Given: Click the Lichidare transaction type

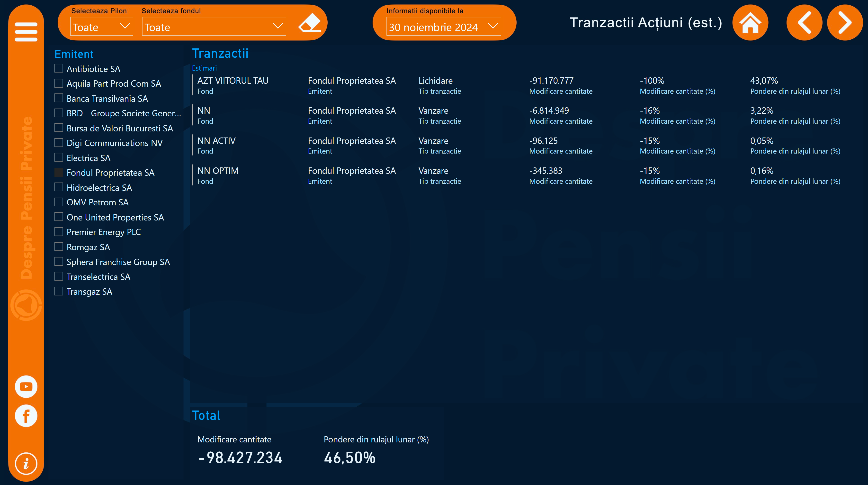Looking at the screenshot, I should pos(435,81).
